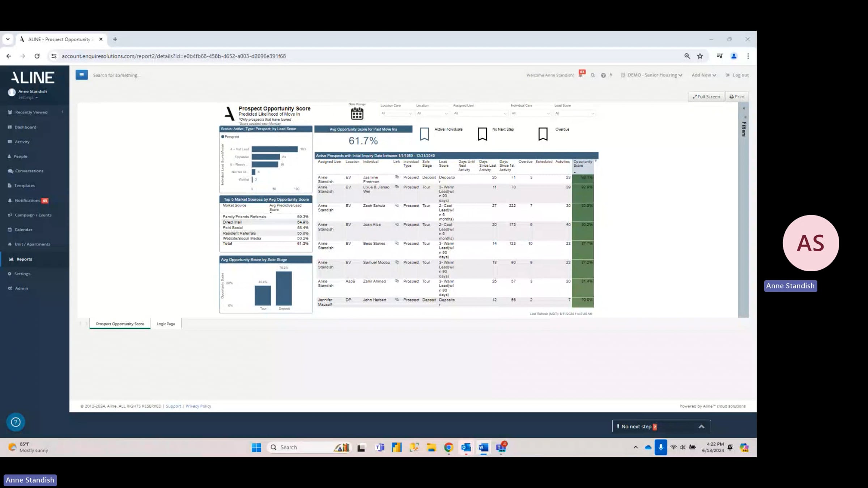The image size is (868, 488).
Task: Open the help question mark icon
Action: pyautogui.click(x=603, y=75)
